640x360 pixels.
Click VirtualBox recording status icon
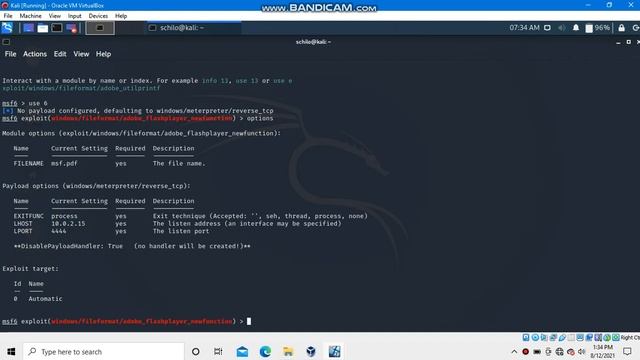tap(589, 338)
